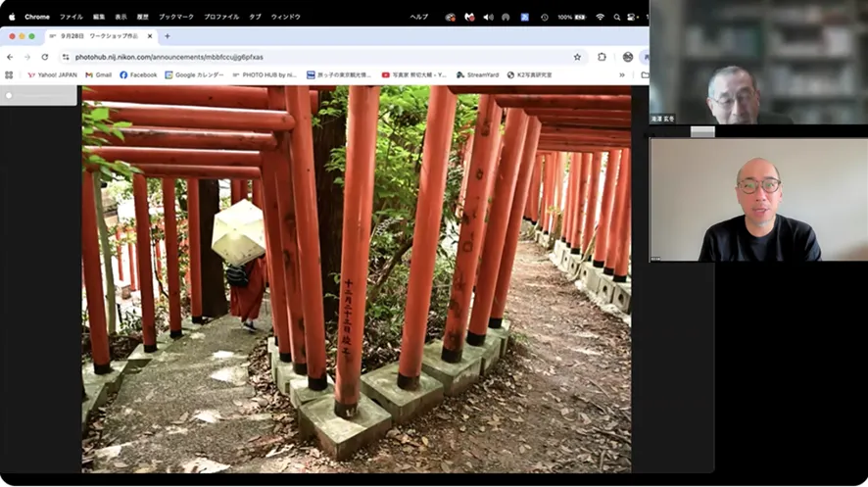This screenshot has height=487, width=868.
Task: Click the browser back arrow
Action: [10, 57]
